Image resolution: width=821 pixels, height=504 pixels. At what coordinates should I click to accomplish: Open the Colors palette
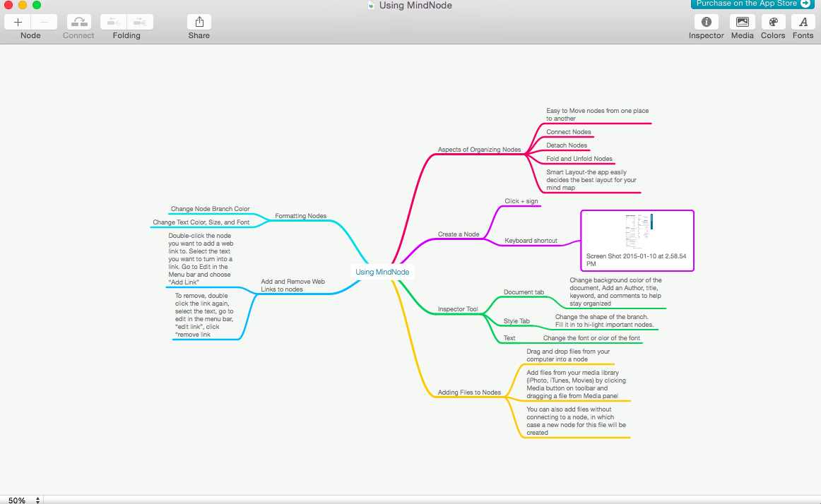[x=773, y=22]
